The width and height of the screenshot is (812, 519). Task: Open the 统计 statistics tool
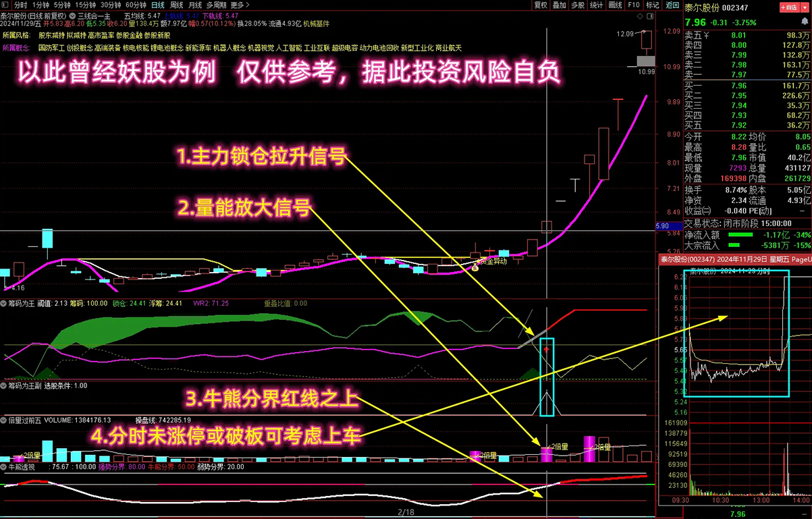click(596, 5)
